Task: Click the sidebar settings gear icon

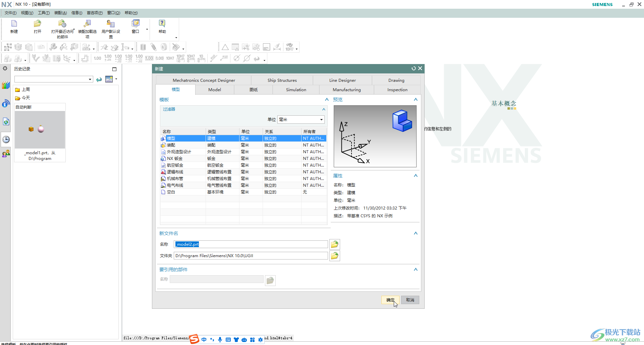Action: click(5, 68)
